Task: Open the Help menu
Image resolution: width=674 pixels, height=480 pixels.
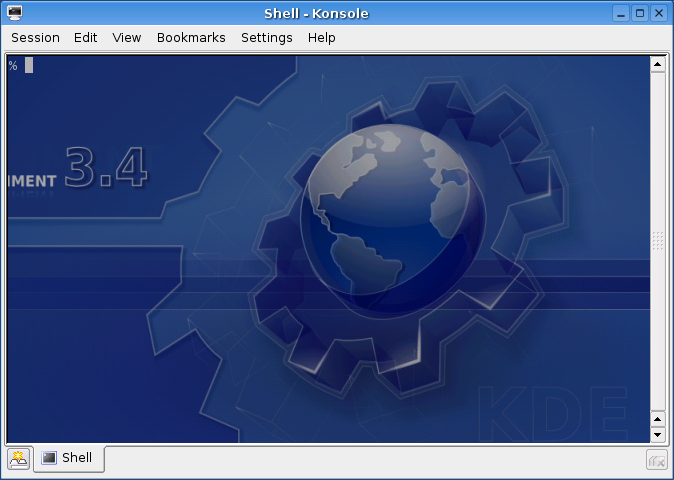Action: tap(321, 38)
